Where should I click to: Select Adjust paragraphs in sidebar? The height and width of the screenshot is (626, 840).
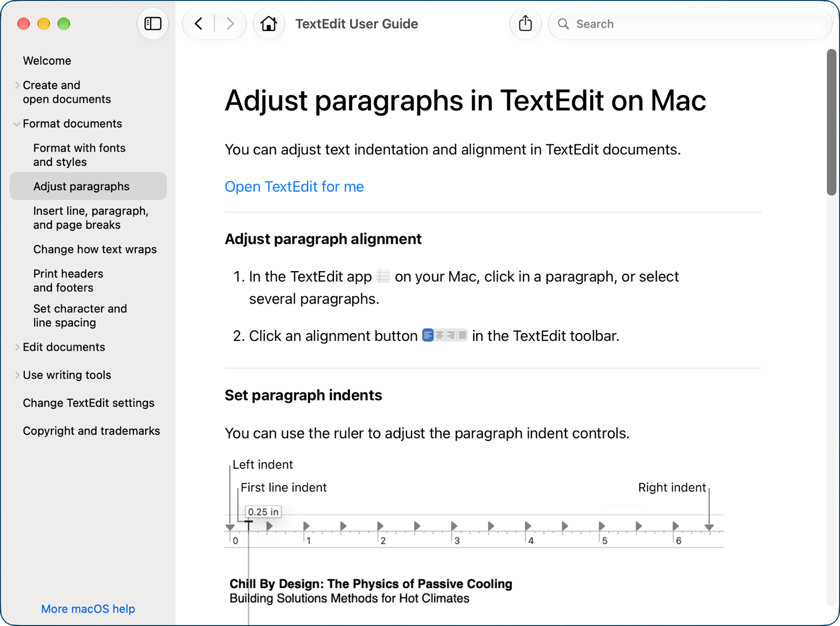pos(88,186)
